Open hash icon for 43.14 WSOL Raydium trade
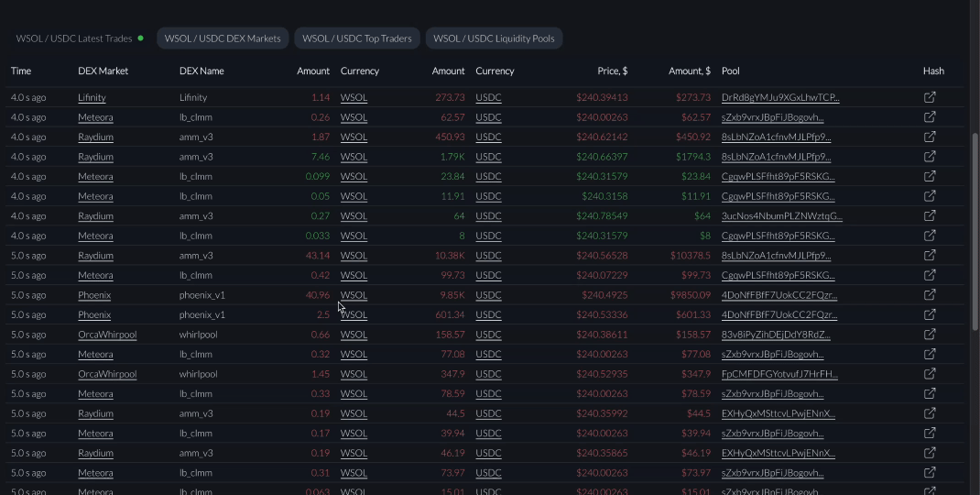 [930, 256]
